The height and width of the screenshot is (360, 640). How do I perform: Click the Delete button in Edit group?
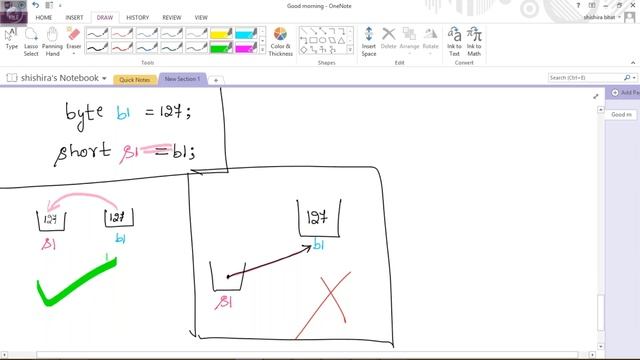(x=389, y=39)
